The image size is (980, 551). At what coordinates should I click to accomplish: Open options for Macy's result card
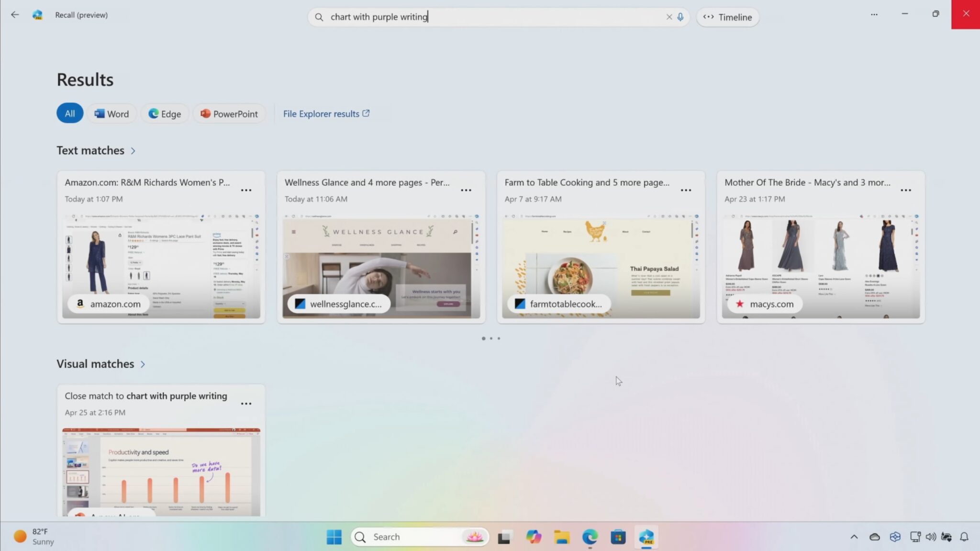(x=905, y=191)
